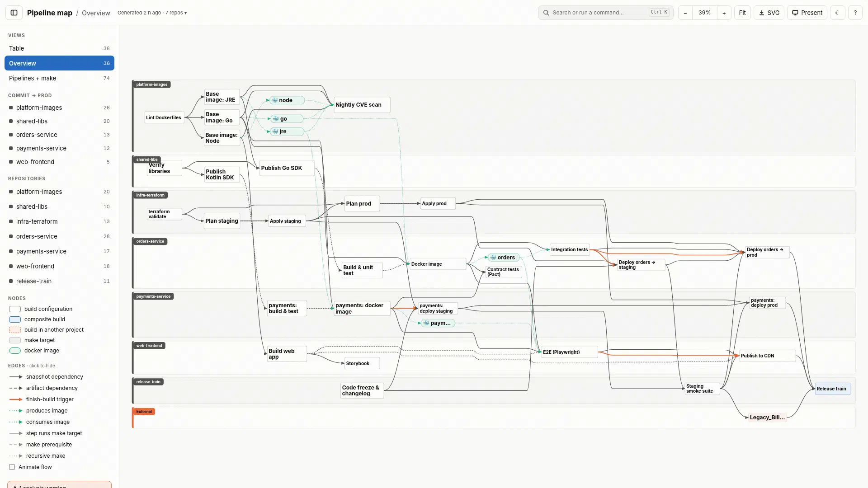Open the 39% zoom level control

point(704,13)
